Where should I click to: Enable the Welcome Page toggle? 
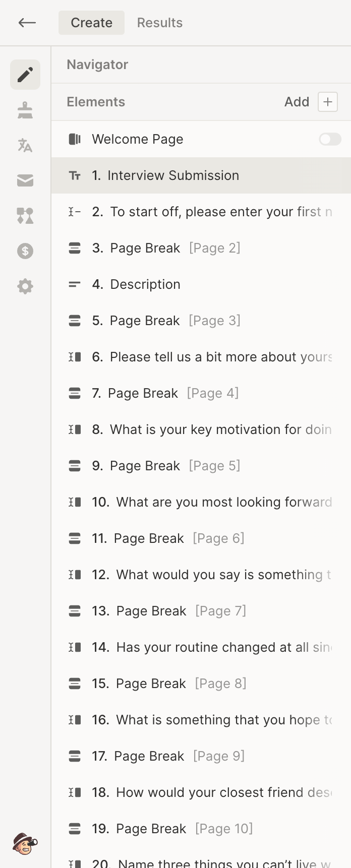click(329, 139)
